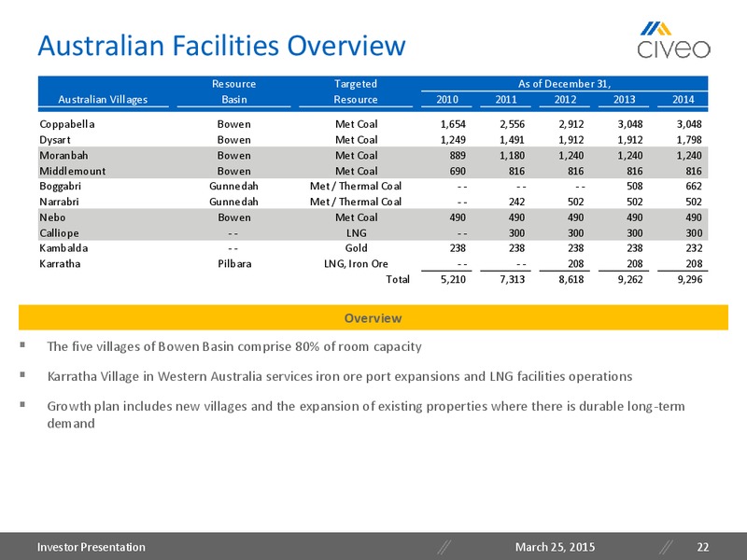
Task: Click the 'March 25, 2015' footer date
Action: (555, 547)
